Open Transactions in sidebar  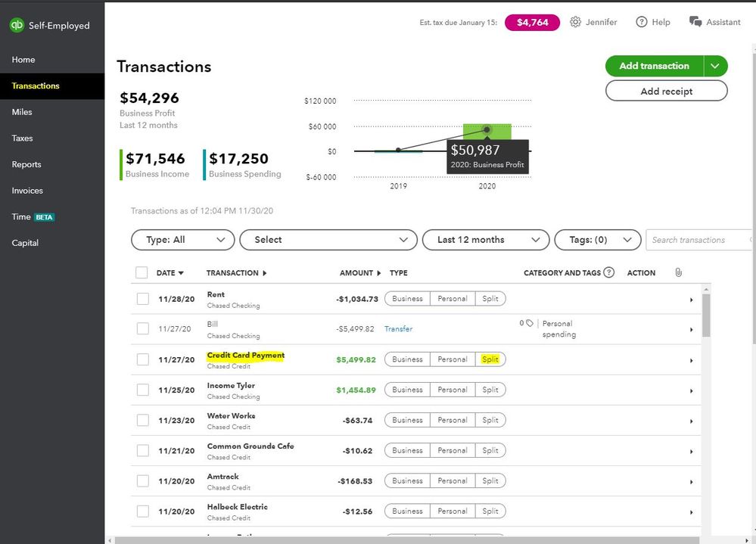point(52,85)
